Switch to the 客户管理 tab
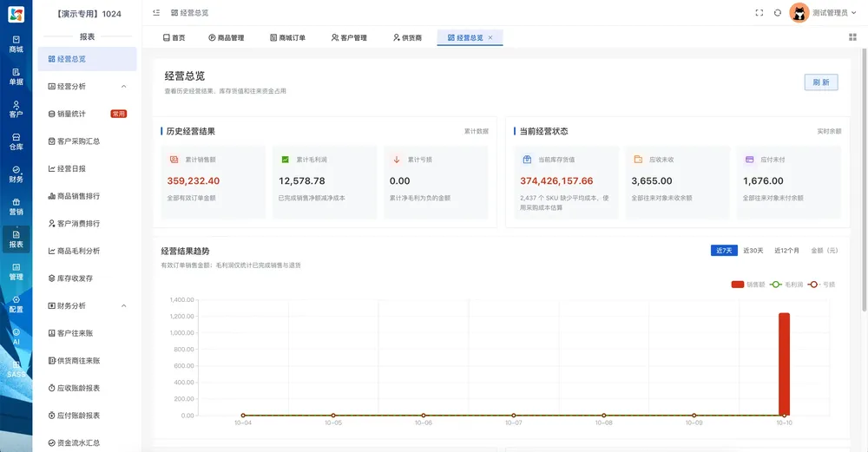Screen dimensions: 868x452 click(x=349, y=37)
